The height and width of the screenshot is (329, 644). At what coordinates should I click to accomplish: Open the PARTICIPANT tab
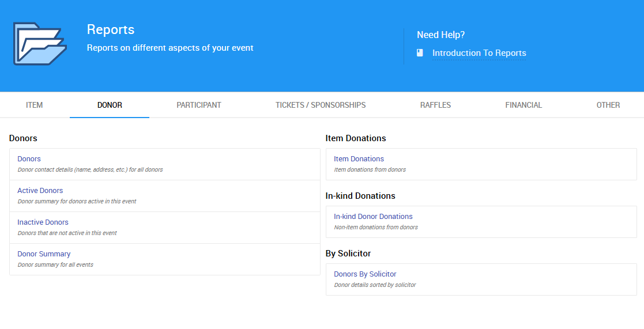click(x=199, y=105)
